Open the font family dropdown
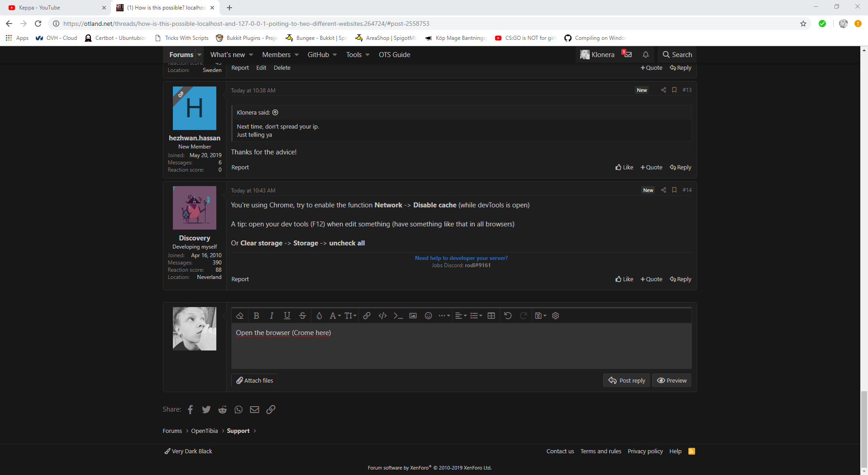This screenshot has height=475, width=868. (335, 316)
